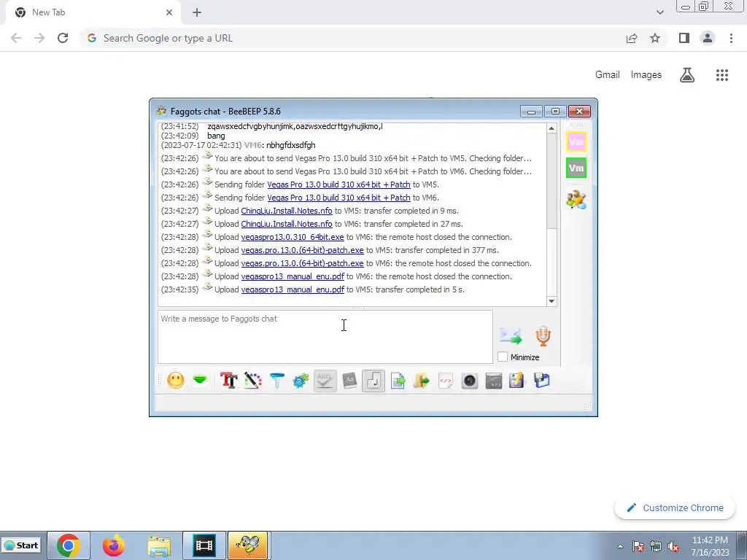Open Chrome three-dot menu
This screenshot has width=747, height=560.
[731, 38]
